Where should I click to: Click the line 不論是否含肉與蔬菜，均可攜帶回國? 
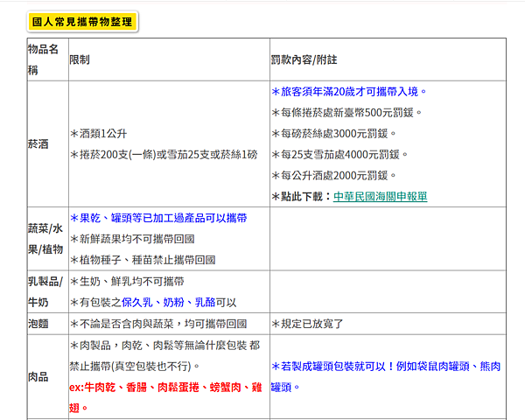(158, 324)
